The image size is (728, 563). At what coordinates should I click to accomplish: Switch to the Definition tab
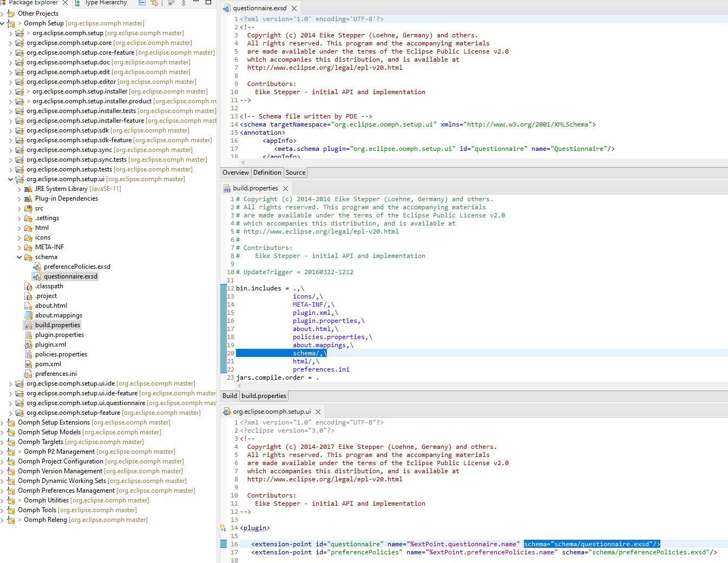pos(267,172)
